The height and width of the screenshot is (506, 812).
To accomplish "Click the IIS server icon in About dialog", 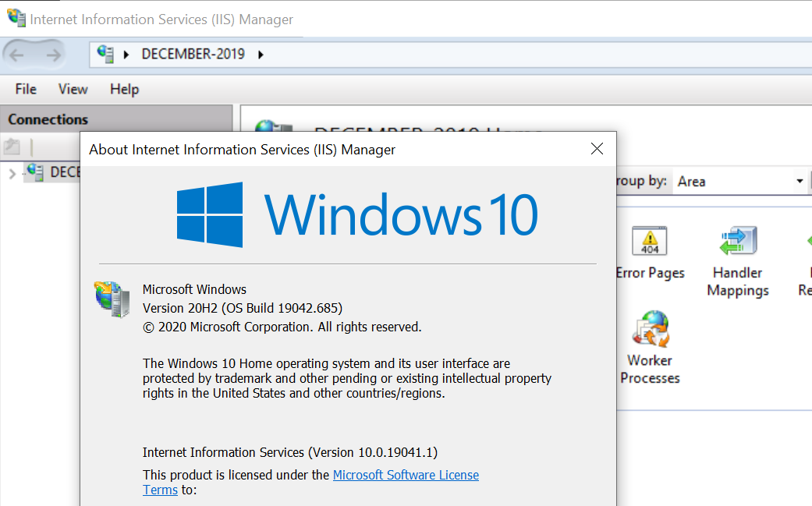I will (112, 299).
